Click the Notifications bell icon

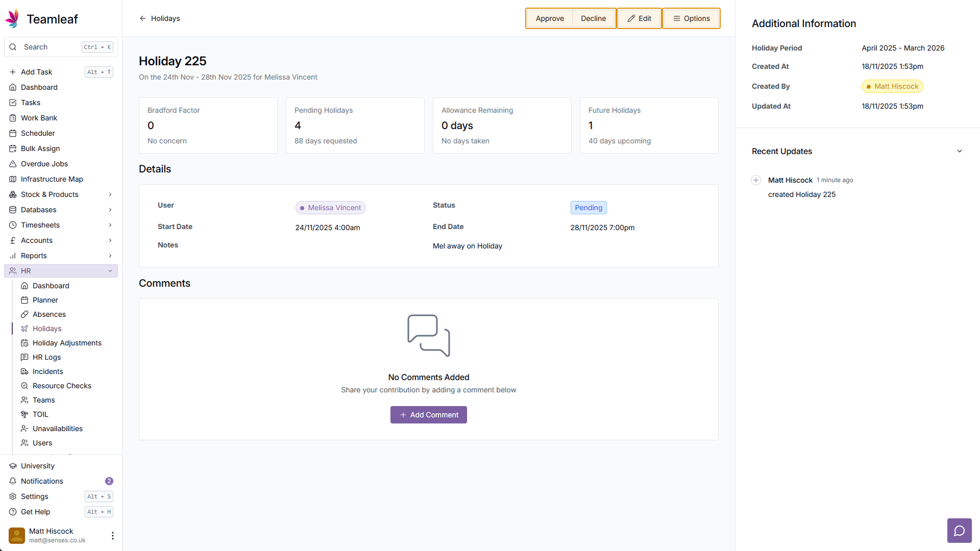[13, 481]
